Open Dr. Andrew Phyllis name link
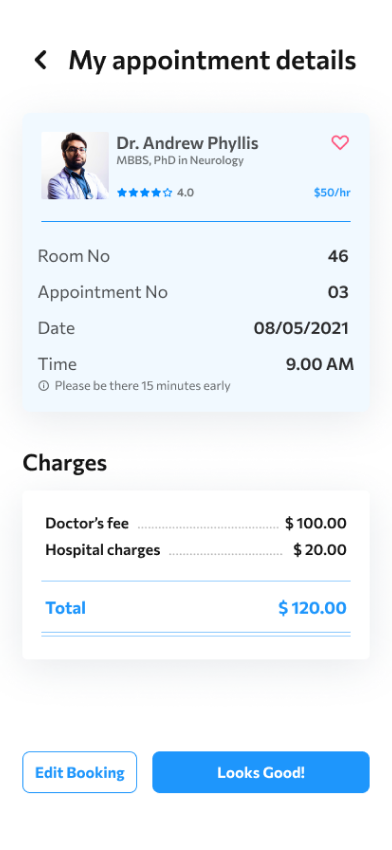This screenshot has width=392, height=850. point(187,143)
